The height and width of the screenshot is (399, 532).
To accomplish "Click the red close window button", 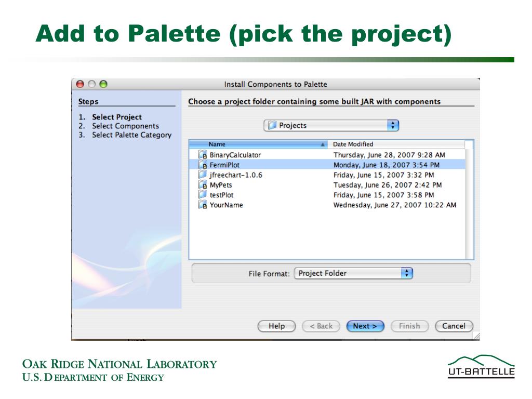I will [x=80, y=84].
